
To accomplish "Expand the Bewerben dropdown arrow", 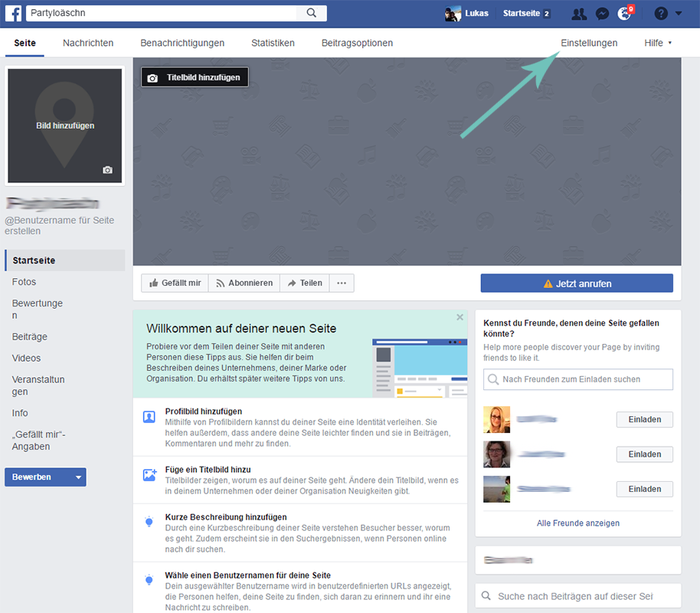I will click(x=79, y=477).
